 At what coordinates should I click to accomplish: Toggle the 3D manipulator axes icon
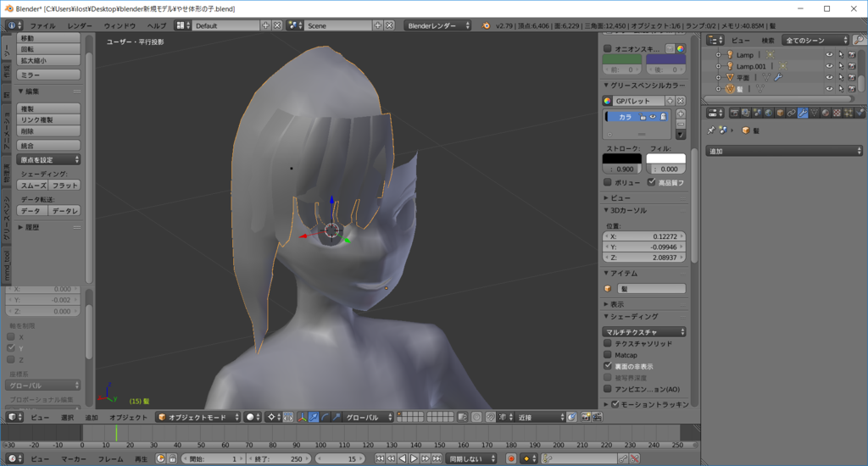(303, 418)
